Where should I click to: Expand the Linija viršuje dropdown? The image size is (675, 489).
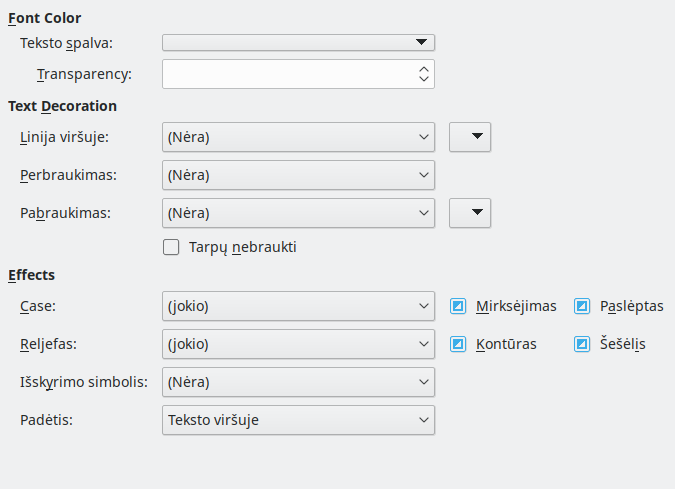click(x=298, y=137)
